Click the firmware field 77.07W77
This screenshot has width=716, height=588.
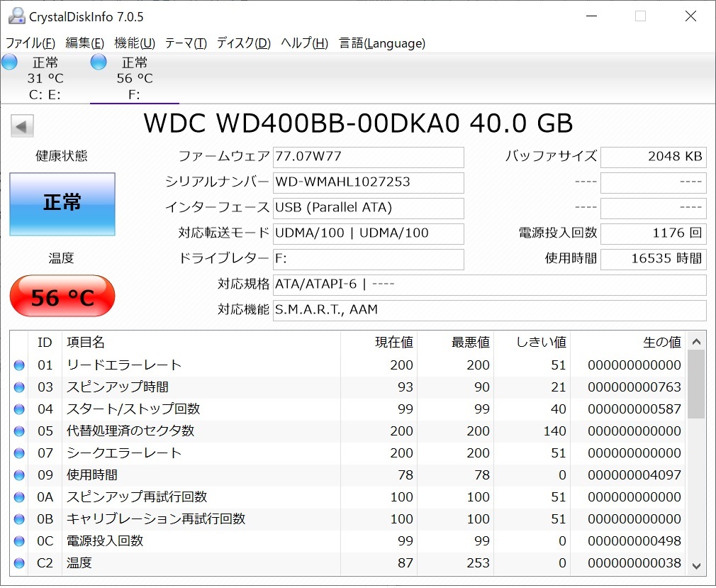tap(369, 157)
